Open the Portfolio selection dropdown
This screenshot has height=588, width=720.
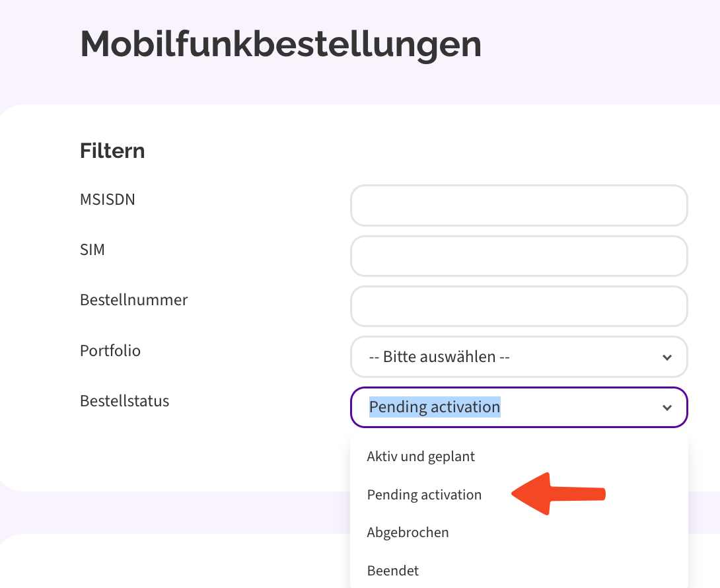(x=519, y=357)
